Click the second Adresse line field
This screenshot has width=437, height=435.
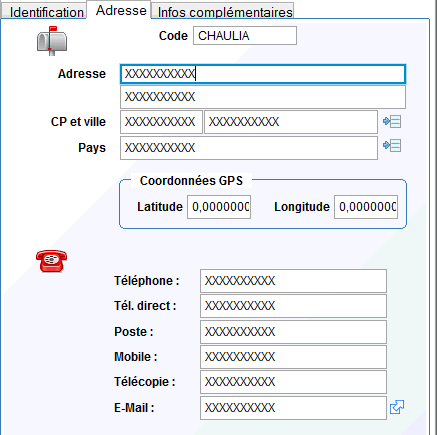263,97
